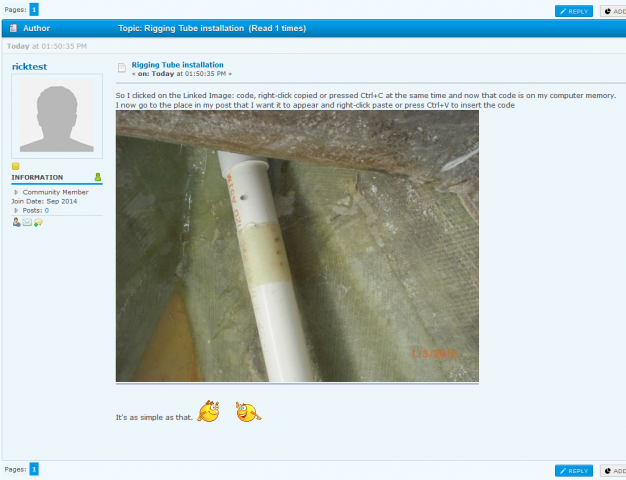This screenshot has height=480, width=626.
Task: Click the INFORMATION heading
Action: point(37,177)
